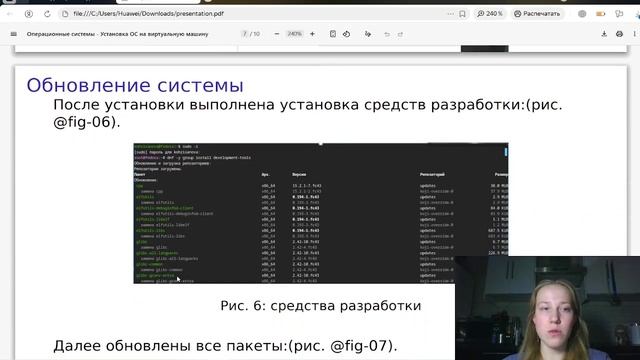Click the terminal screenshot figure
640x360 pixels.
[321, 213]
